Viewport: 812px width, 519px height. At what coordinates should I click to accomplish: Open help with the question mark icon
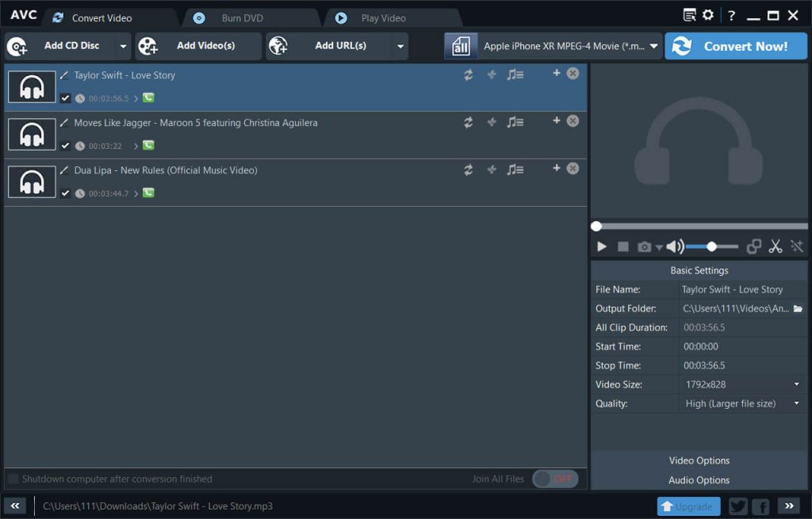point(731,16)
